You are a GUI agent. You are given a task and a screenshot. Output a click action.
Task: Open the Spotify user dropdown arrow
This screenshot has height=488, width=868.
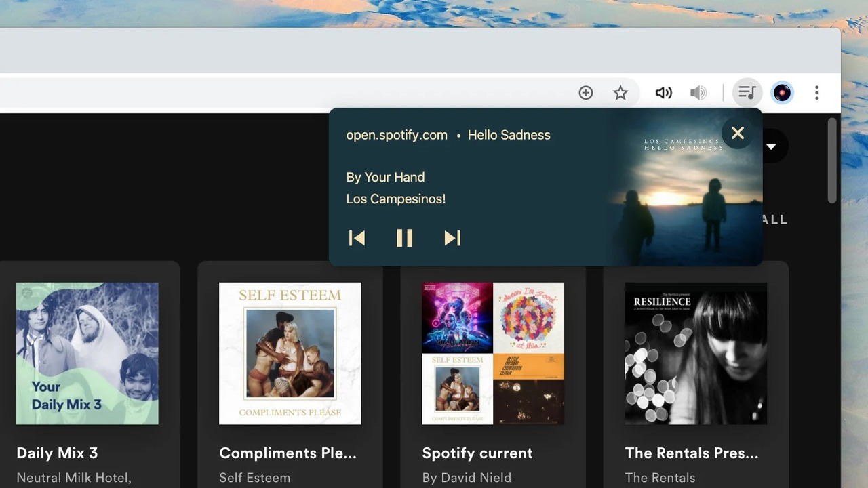pyautogui.click(x=771, y=146)
